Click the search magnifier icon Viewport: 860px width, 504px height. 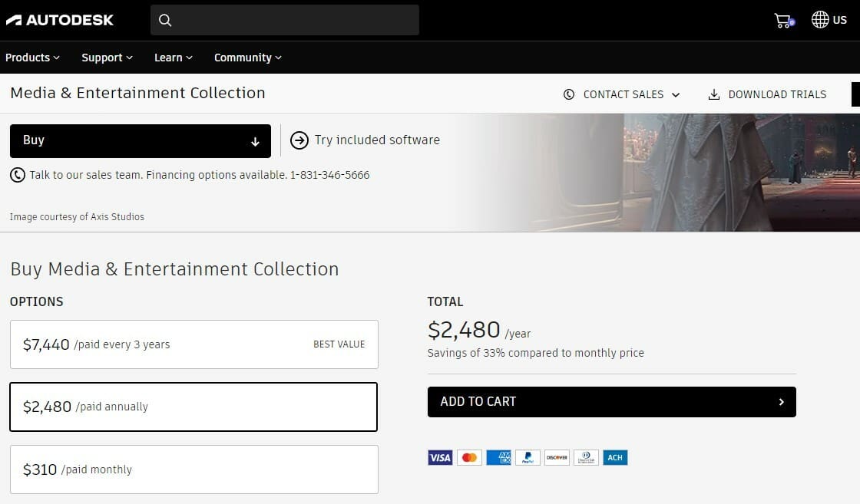point(165,20)
